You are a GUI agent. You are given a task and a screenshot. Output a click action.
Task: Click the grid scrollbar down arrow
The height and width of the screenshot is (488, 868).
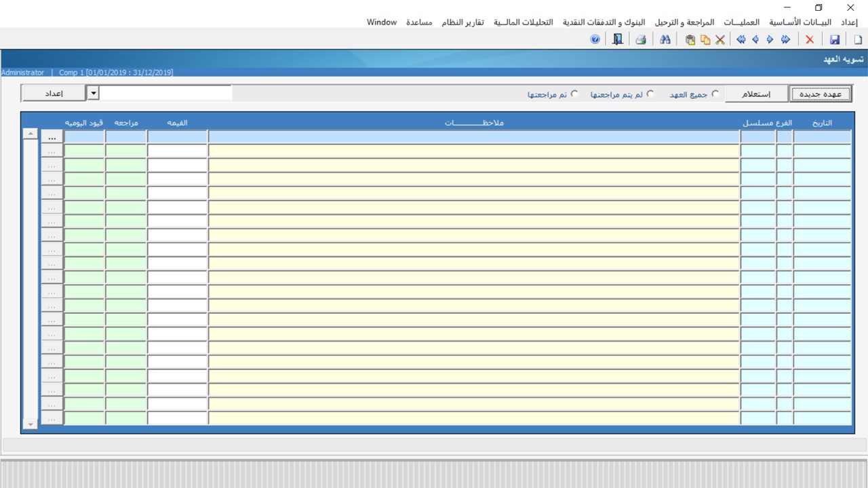[x=30, y=424]
